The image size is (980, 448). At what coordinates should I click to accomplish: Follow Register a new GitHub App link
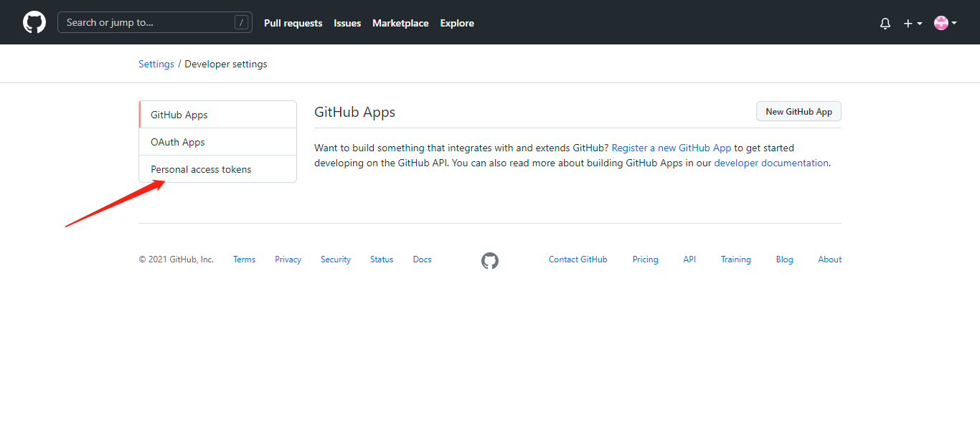pos(672,148)
